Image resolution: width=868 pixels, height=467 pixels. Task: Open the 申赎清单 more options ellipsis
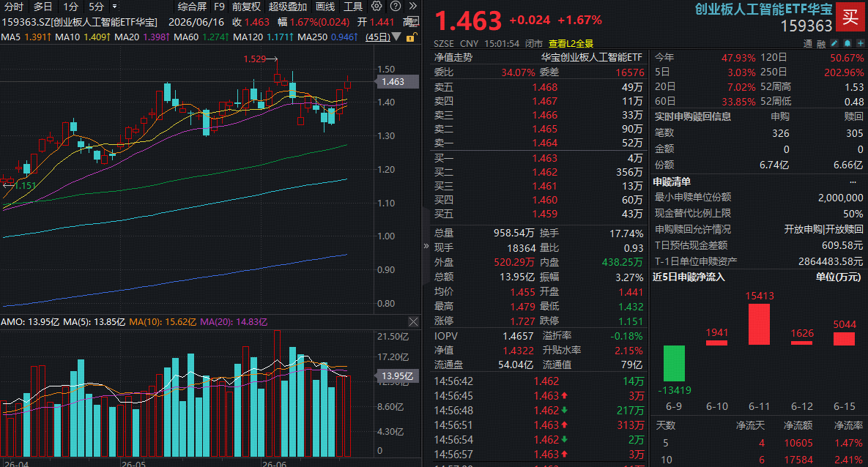tap(853, 182)
